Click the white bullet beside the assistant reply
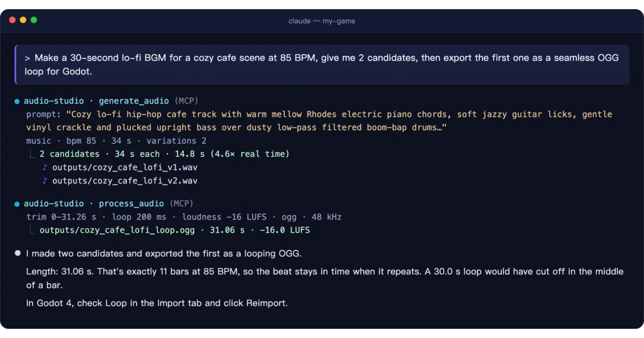The width and height of the screenshot is (644, 338). coord(18,253)
